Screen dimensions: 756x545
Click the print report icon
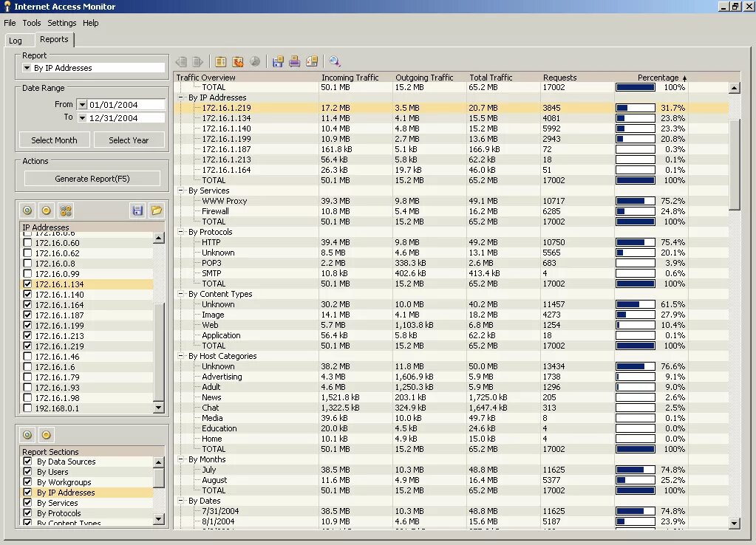pyautogui.click(x=295, y=61)
